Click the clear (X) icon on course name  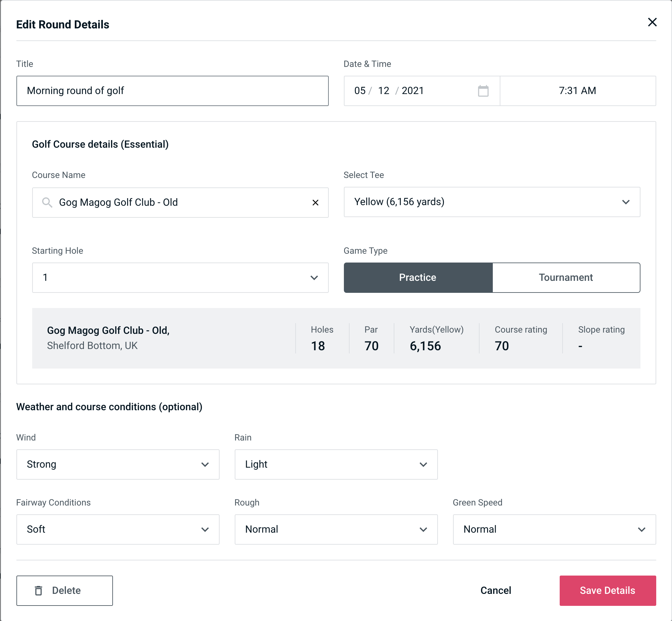(x=315, y=203)
